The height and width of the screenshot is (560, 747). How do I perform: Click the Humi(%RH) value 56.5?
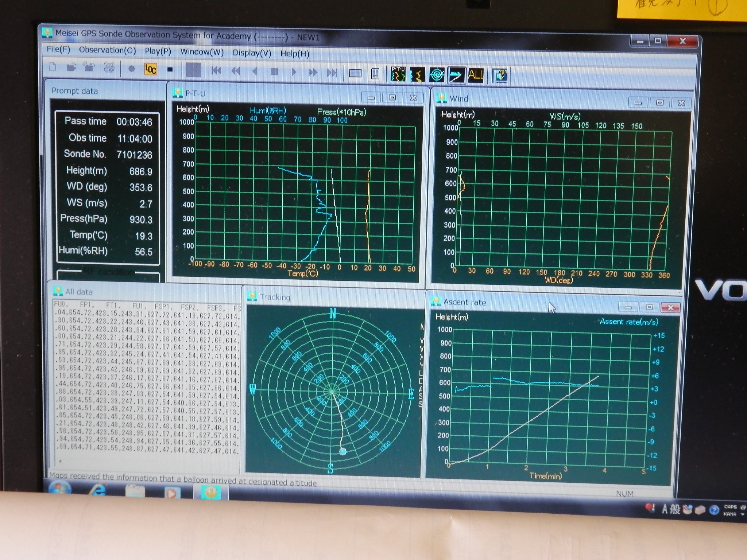[x=143, y=252]
